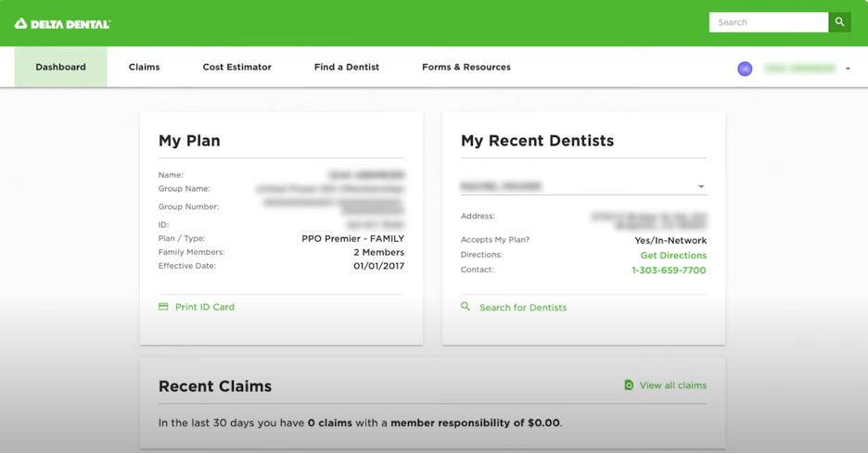Go to the Find a Dentist tab
Image resolution: width=868 pixels, height=454 pixels.
click(347, 67)
